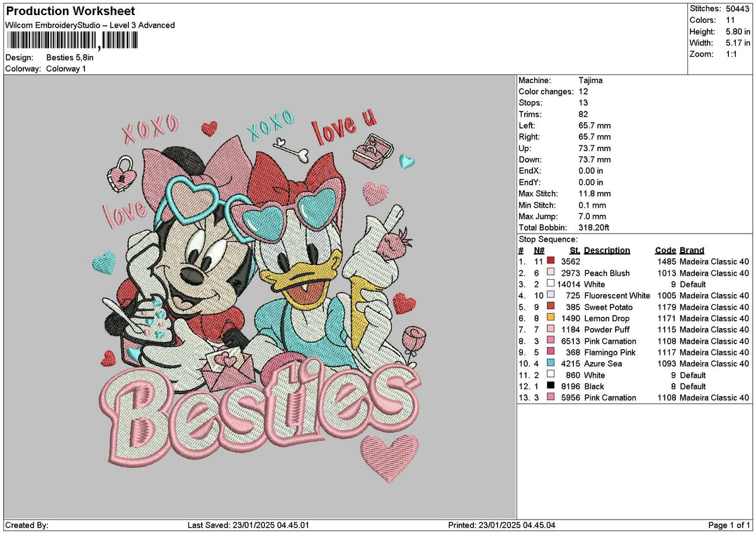Click the Besties embroidery design preview
Screen dimensions: 756x534
(260, 296)
